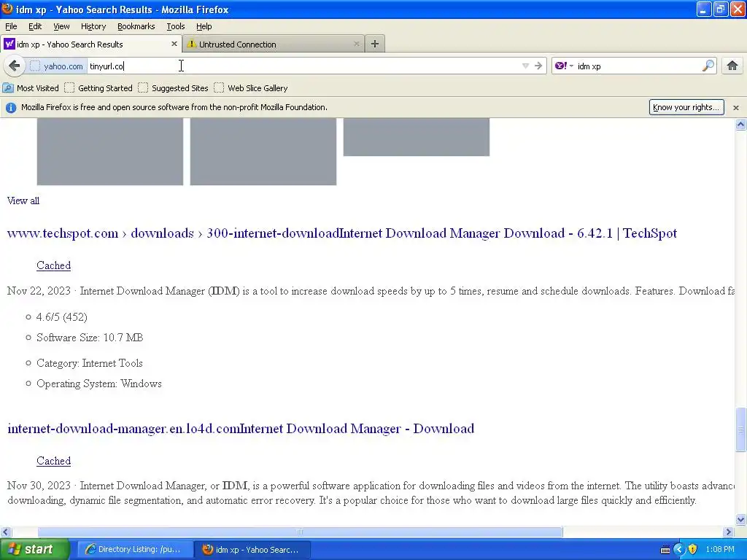Open the TechSpot Internet Download Manager result
The width and height of the screenshot is (747, 560).
pyautogui.click(x=342, y=233)
